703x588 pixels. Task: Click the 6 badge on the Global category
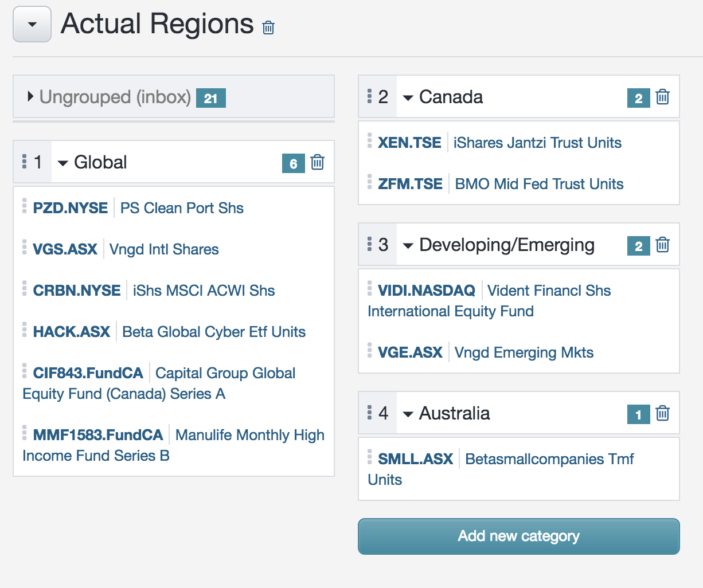(x=294, y=163)
